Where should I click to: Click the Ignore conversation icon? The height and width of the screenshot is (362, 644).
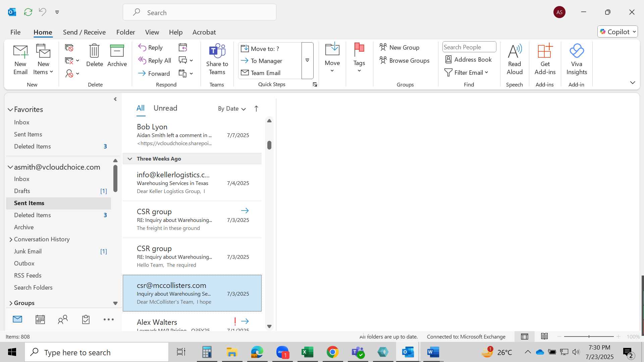[x=69, y=48]
